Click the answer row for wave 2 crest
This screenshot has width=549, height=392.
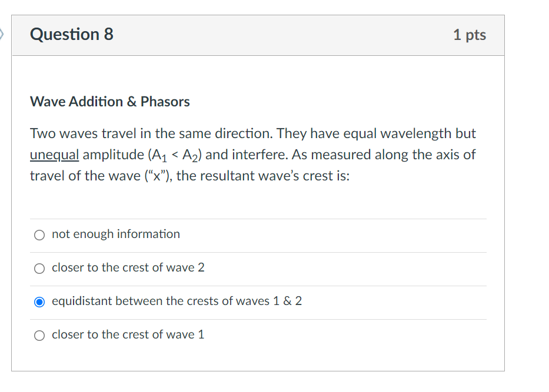click(x=128, y=267)
